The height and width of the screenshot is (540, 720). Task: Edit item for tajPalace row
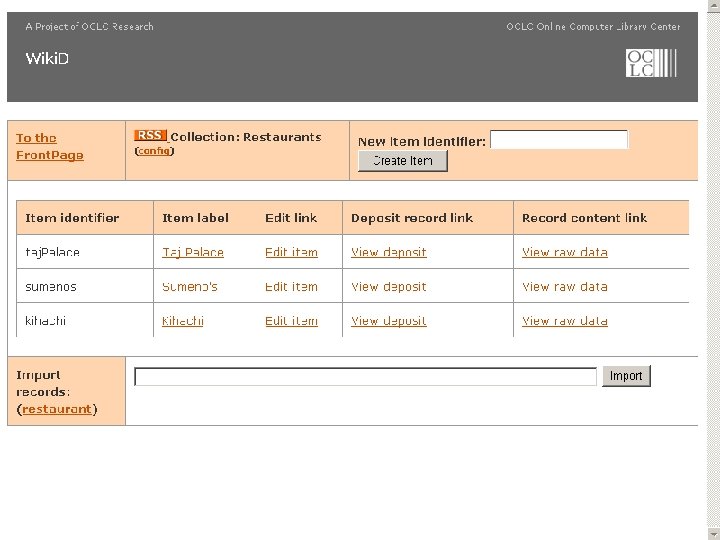pos(291,252)
